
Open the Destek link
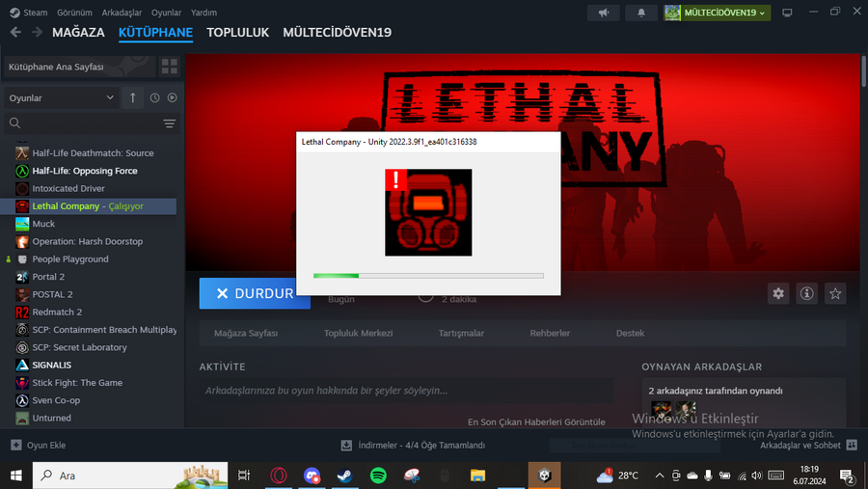pyautogui.click(x=630, y=334)
